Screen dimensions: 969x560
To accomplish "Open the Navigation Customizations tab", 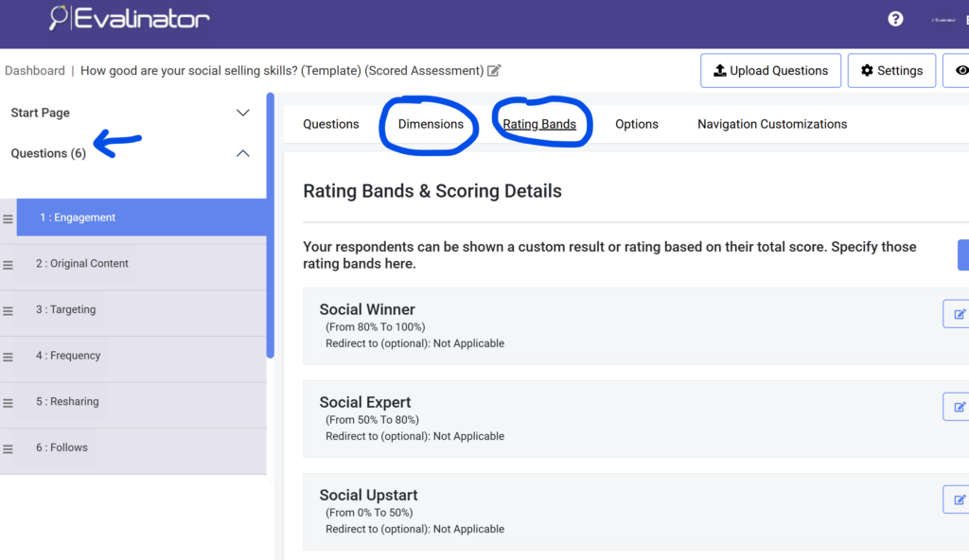I will (771, 124).
